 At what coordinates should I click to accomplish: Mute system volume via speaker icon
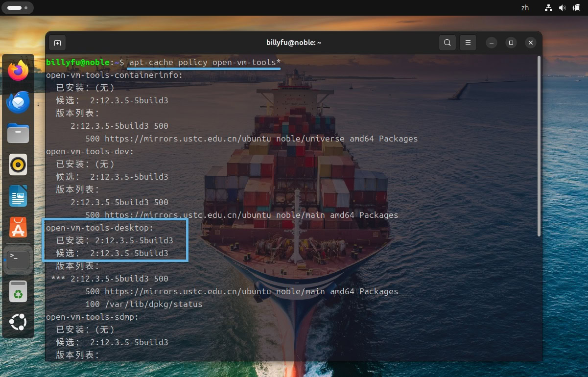(562, 8)
